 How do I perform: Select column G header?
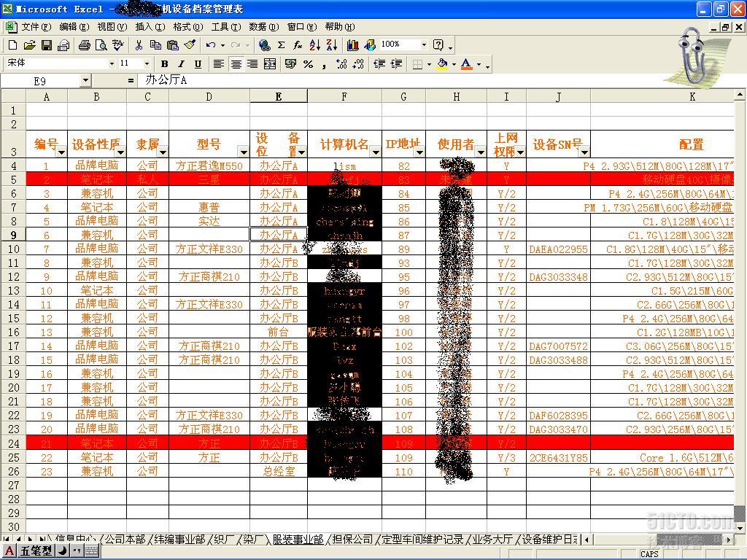click(403, 97)
